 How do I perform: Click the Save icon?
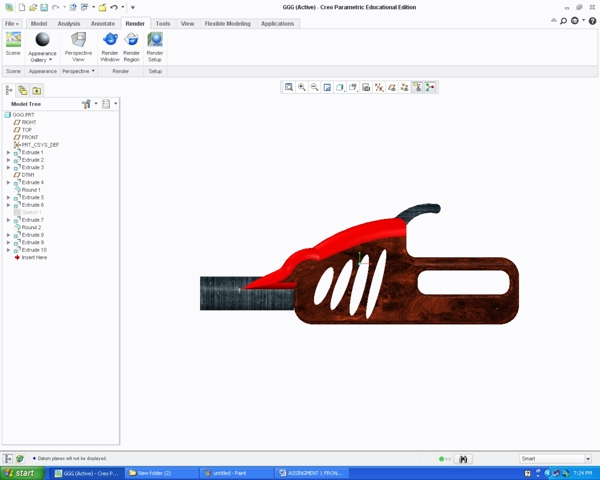click(x=44, y=7)
